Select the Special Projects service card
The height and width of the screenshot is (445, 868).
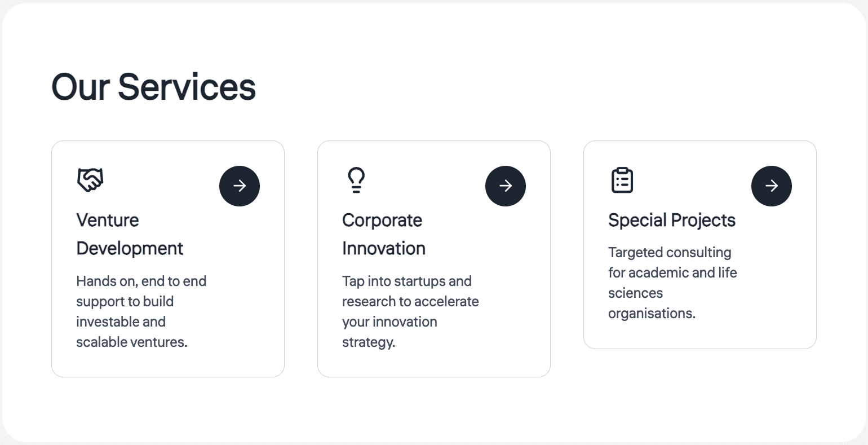point(700,336)
